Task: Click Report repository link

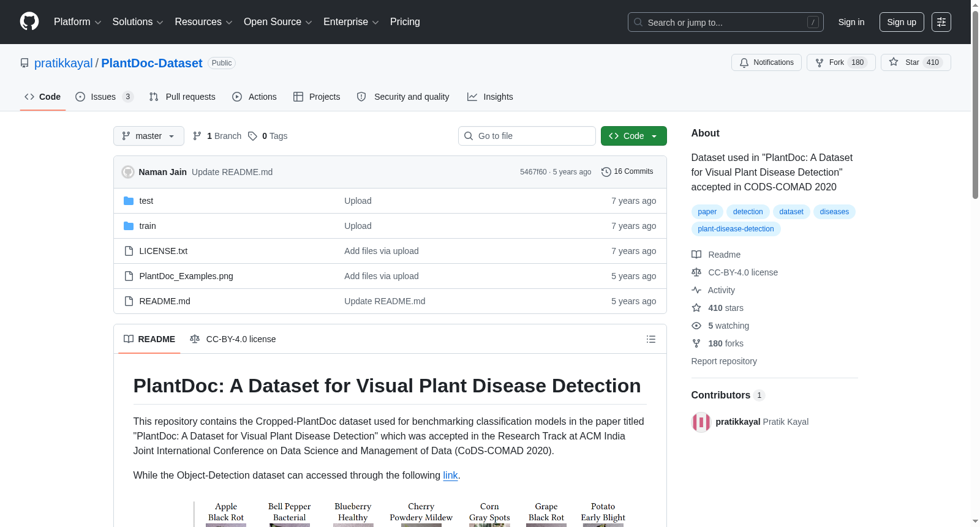Action: (x=724, y=361)
